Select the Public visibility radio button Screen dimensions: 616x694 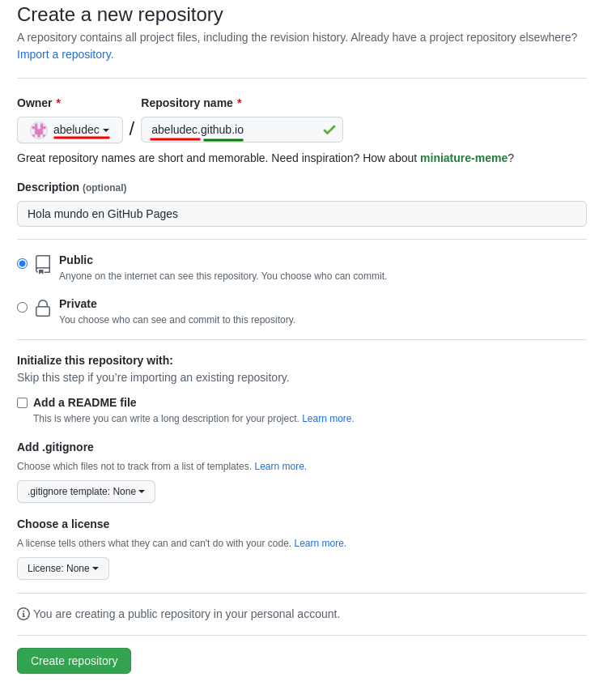click(22, 263)
